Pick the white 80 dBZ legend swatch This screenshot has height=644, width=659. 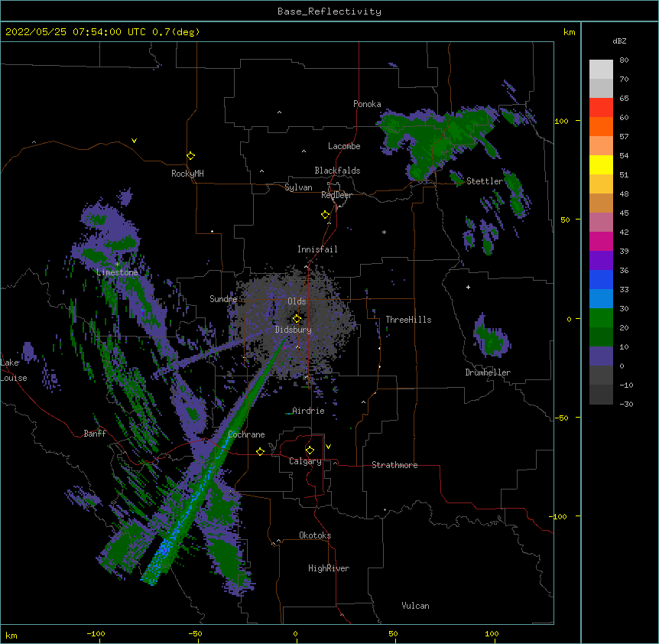(601, 70)
